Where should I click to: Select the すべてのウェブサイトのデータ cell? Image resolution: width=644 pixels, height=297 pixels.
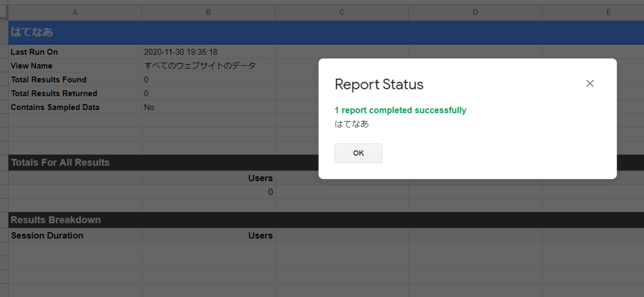208,66
